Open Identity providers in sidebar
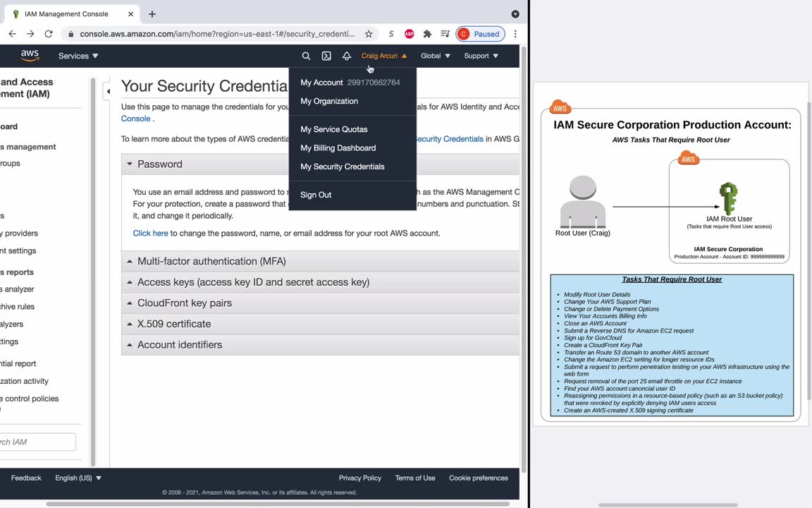This screenshot has height=508, width=812. (19, 234)
